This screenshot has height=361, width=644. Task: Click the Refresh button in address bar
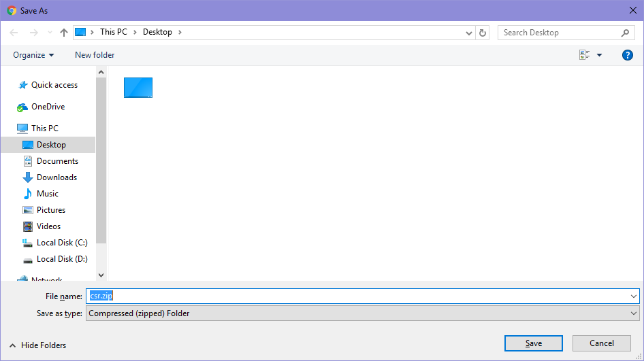[x=483, y=33]
